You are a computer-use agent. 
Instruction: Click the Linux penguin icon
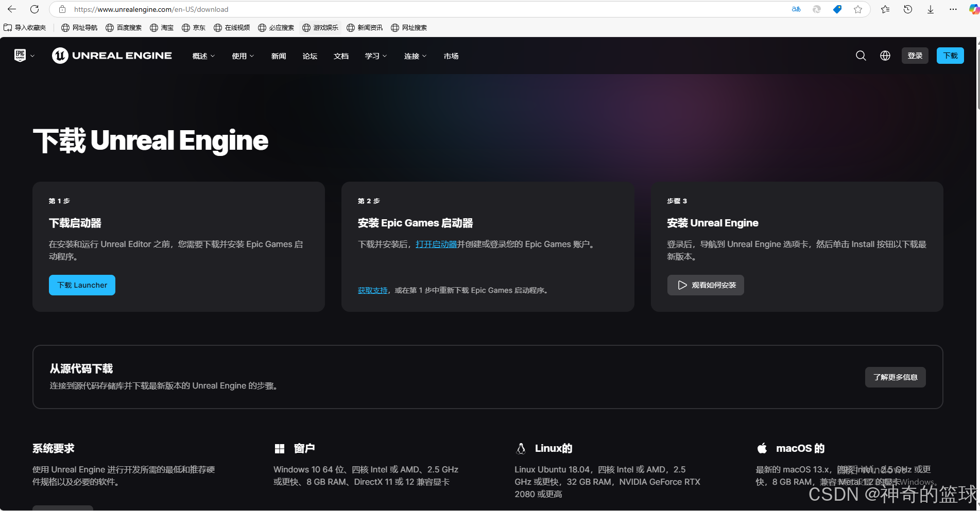521,449
